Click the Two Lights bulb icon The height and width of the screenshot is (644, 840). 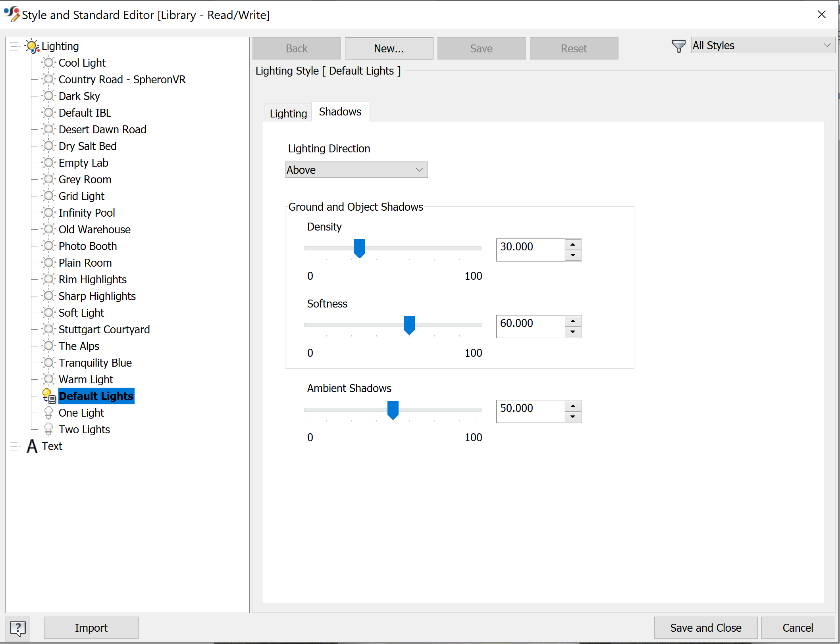click(x=49, y=429)
